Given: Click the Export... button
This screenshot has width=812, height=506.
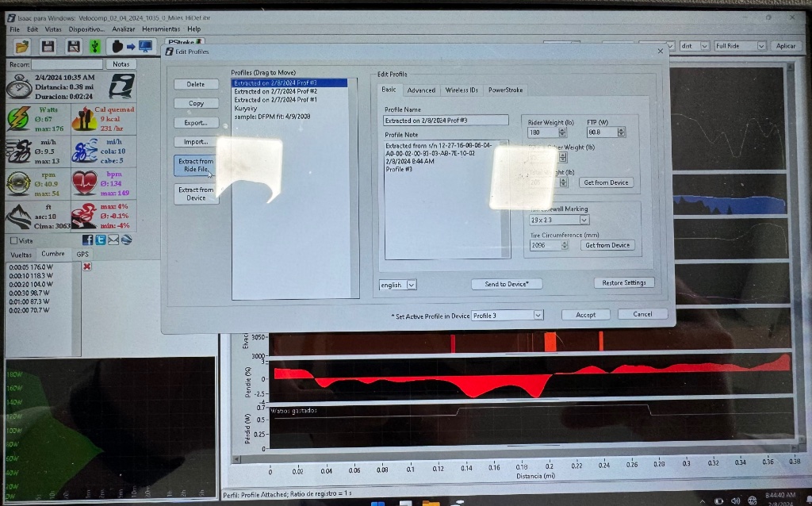Looking at the screenshot, I should point(196,123).
